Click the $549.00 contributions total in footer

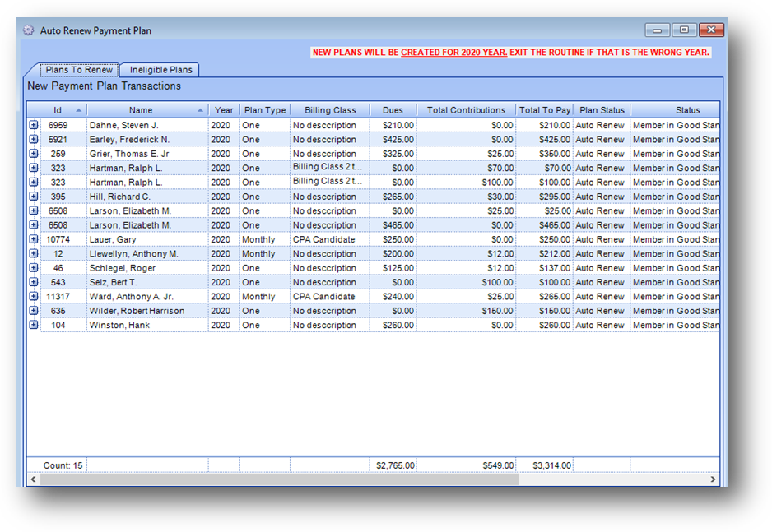pyautogui.click(x=466, y=465)
